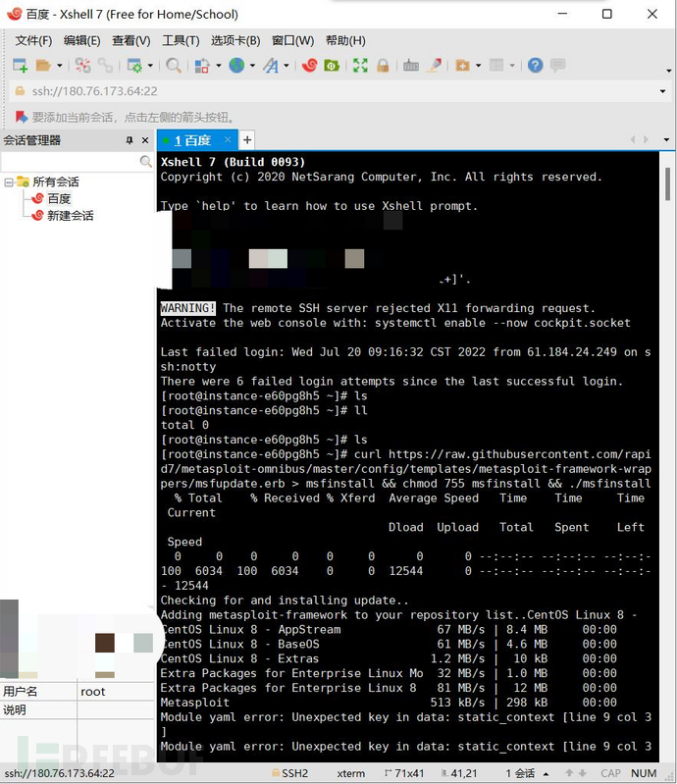Click NUM indicator in status bar
Image resolution: width=677 pixels, height=784 pixels.
[x=644, y=773]
